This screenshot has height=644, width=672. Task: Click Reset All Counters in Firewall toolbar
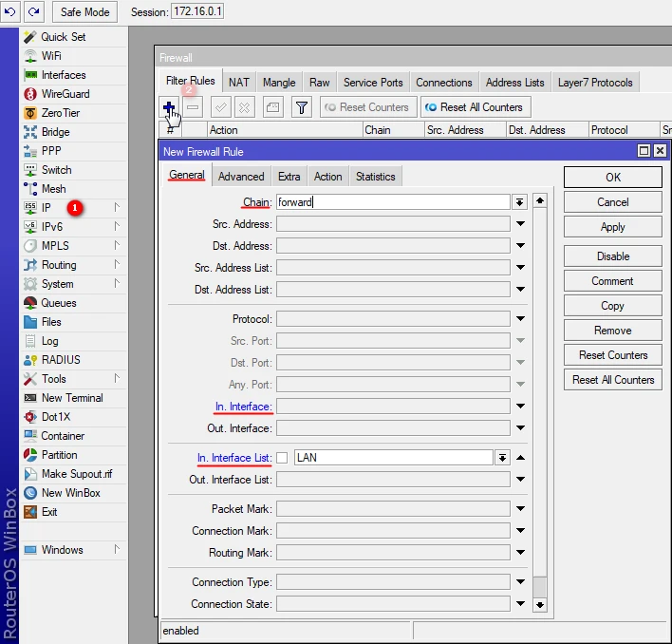point(476,107)
